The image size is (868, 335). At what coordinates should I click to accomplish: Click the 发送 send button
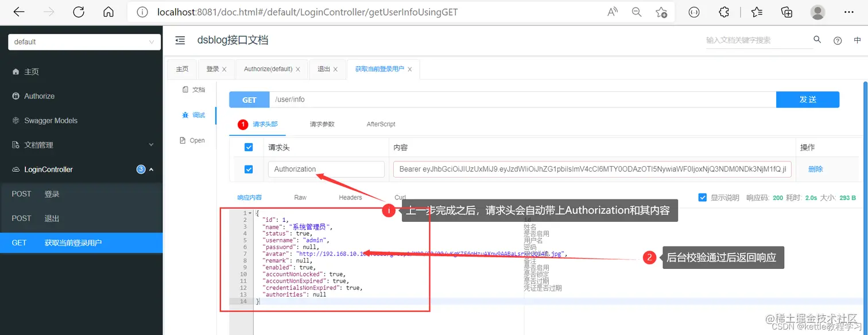click(808, 99)
